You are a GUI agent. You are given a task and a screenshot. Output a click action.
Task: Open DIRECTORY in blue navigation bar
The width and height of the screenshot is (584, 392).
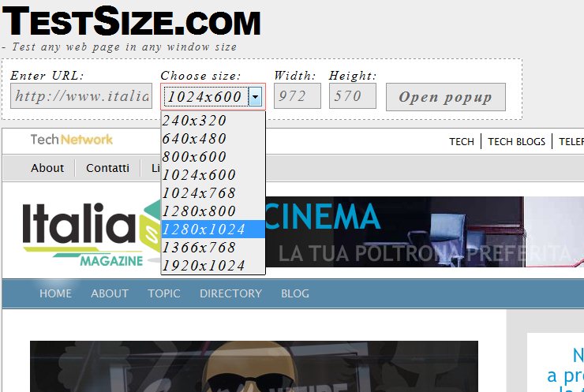[230, 293]
